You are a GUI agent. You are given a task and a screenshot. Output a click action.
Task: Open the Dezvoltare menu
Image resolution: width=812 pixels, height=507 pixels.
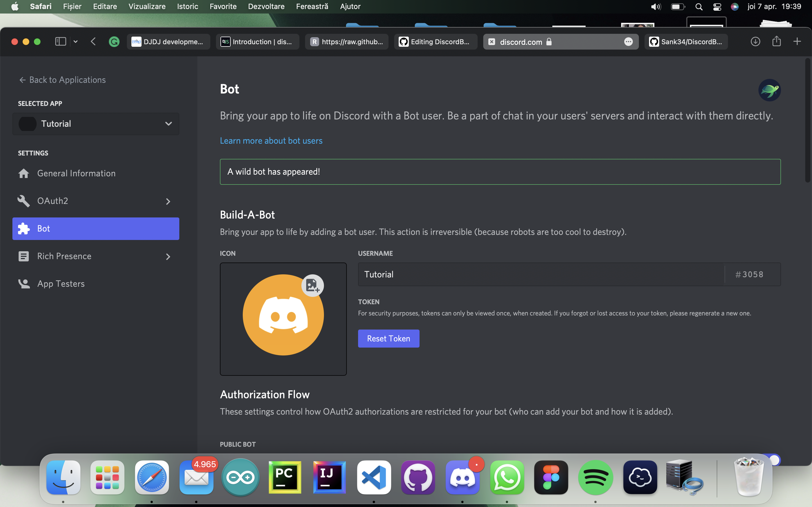[x=266, y=6]
